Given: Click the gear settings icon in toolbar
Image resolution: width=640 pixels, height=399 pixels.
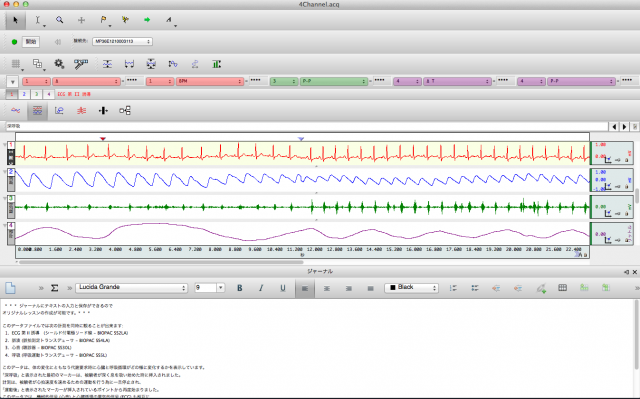Looking at the screenshot, I should coord(59,64).
